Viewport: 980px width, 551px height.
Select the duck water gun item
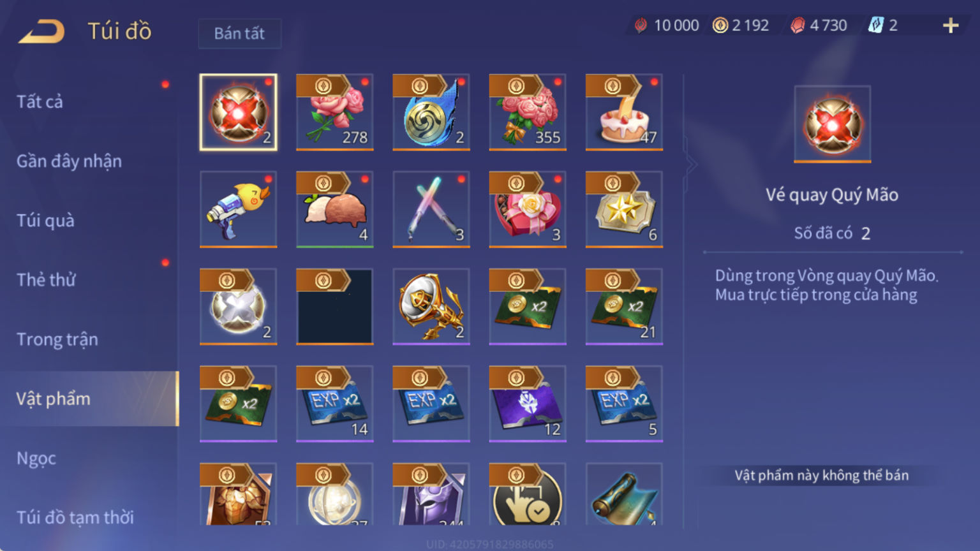pyautogui.click(x=239, y=209)
